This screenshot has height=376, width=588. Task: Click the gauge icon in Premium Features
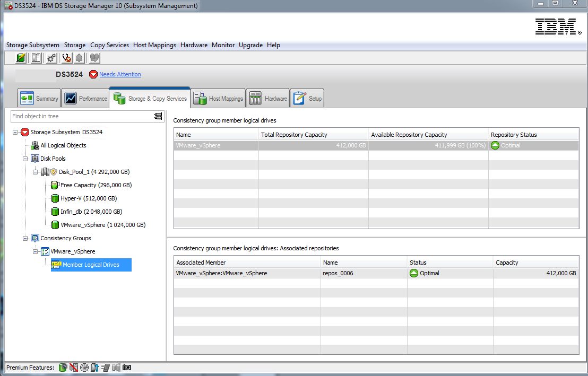(x=84, y=367)
